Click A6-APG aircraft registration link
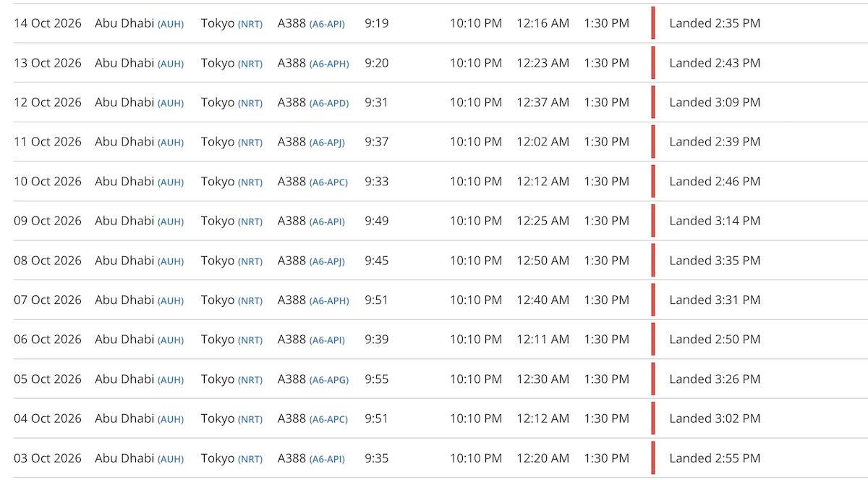The width and height of the screenshot is (868, 480). pyautogui.click(x=329, y=379)
